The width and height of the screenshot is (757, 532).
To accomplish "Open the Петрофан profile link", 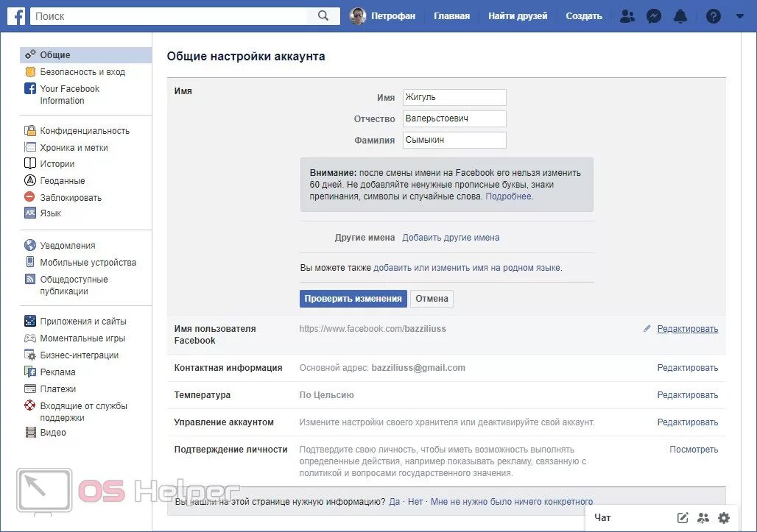I will (x=393, y=16).
